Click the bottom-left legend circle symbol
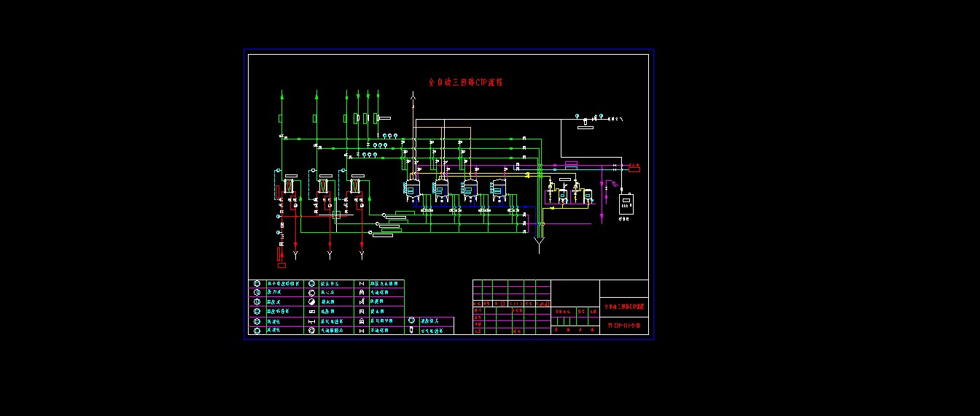 [257, 331]
